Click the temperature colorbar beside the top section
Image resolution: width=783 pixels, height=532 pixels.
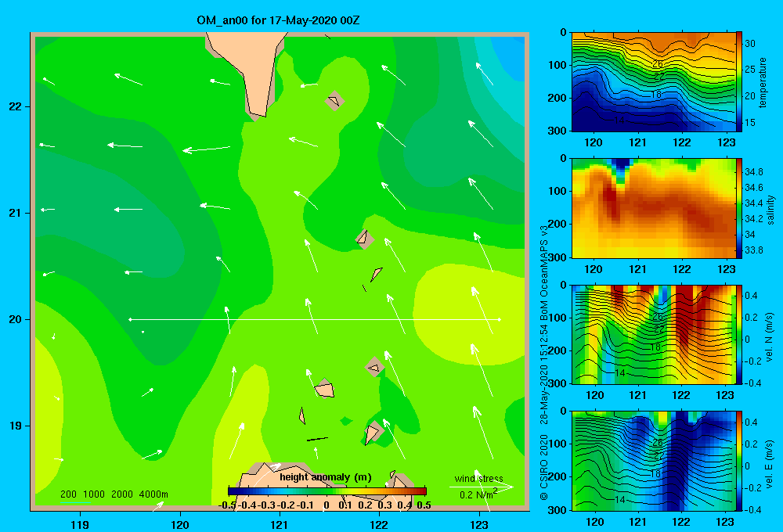(739, 81)
